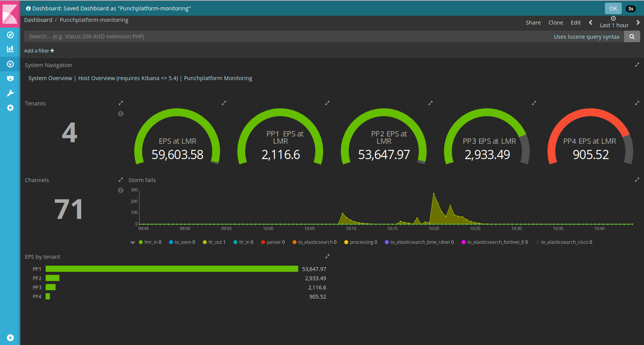This screenshot has width=644, height=345.
Task: Open Host Overview link
Action: point(128,78)
